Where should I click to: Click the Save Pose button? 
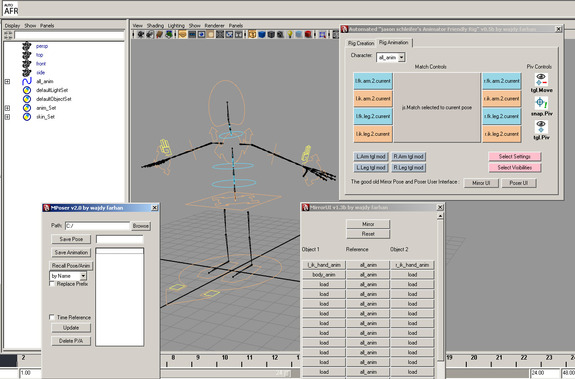click(x=71, y=239)
